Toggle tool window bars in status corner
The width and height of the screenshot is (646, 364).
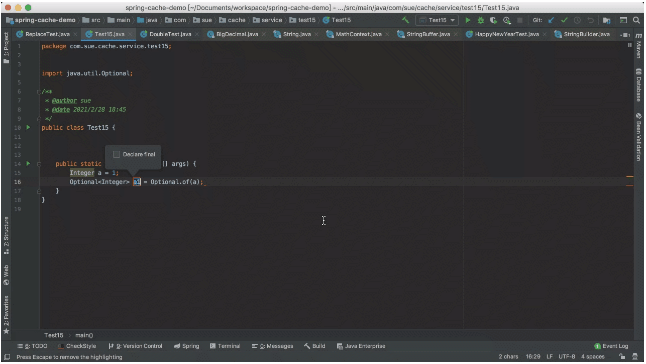coord(7,357)
